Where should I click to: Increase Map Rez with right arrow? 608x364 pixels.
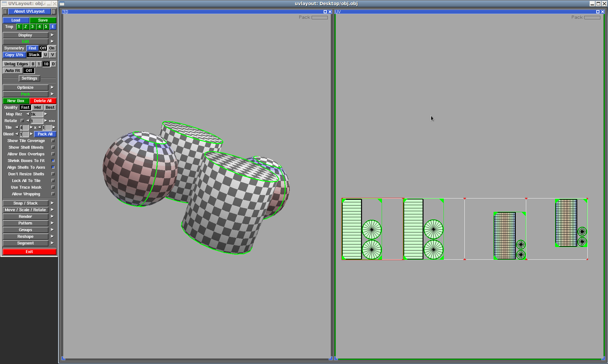46,114
